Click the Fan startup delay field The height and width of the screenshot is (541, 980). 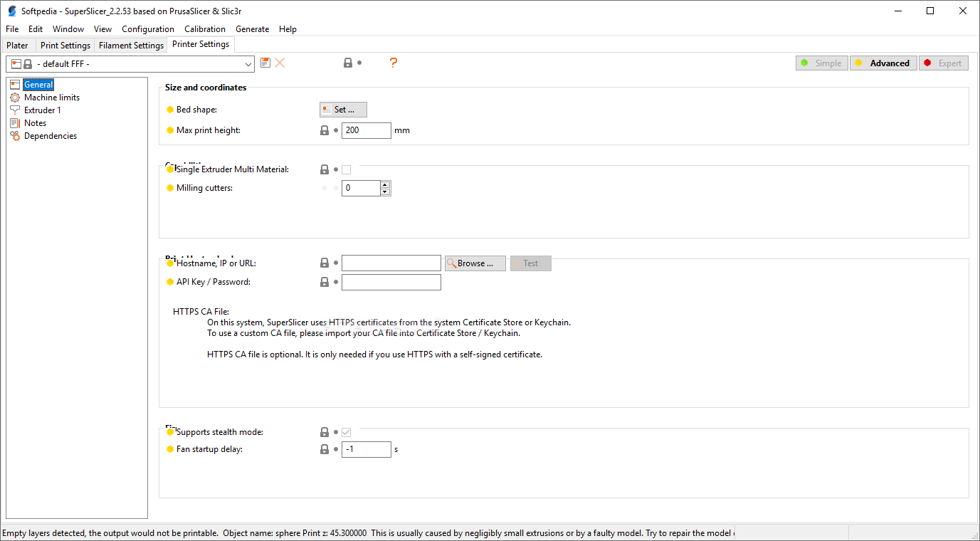[x=367, y=449]
